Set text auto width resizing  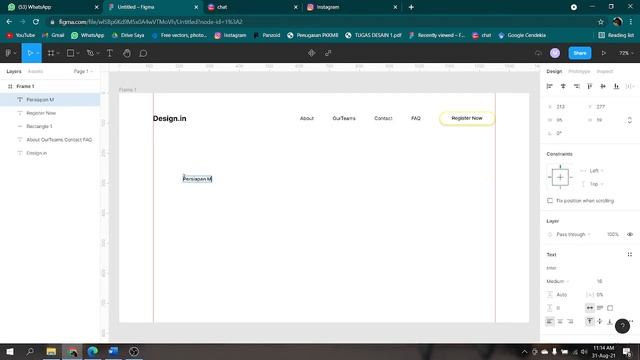pos(590,308)
